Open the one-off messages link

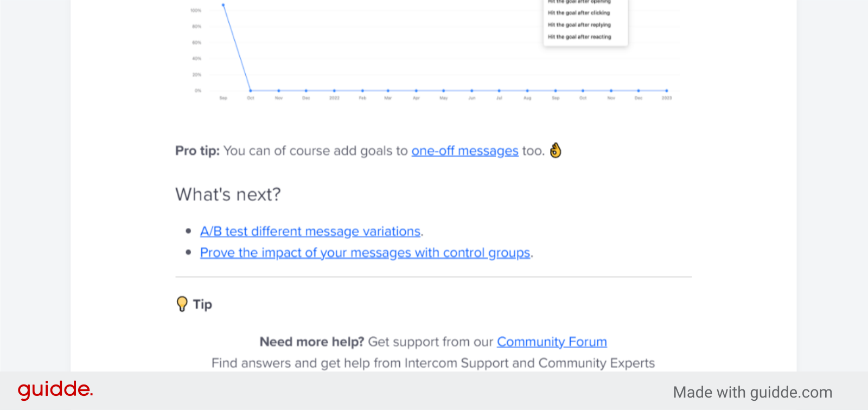pos(464,151)
